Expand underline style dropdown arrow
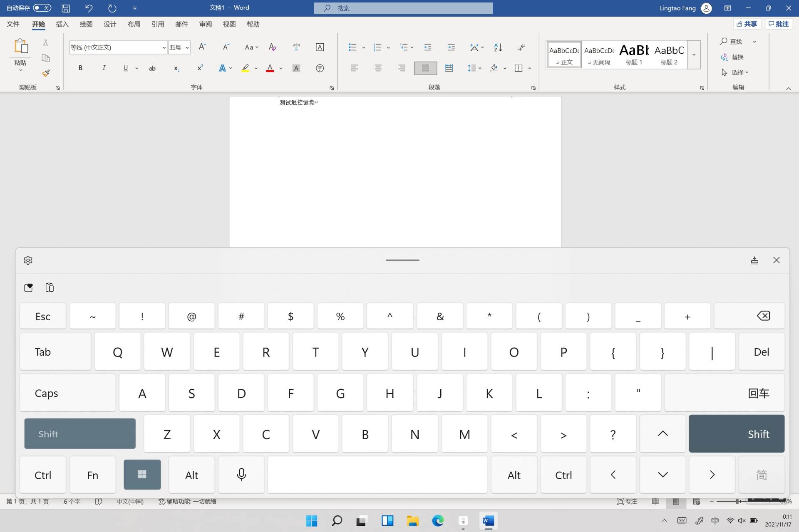The height and width of the screenshot is (532, 799). click(x=136, y=68)
